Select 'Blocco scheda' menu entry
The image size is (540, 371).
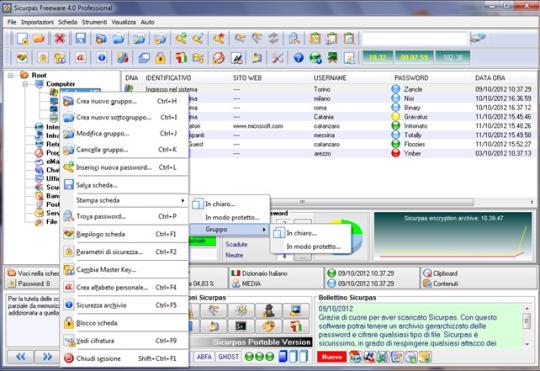[125, 323]
